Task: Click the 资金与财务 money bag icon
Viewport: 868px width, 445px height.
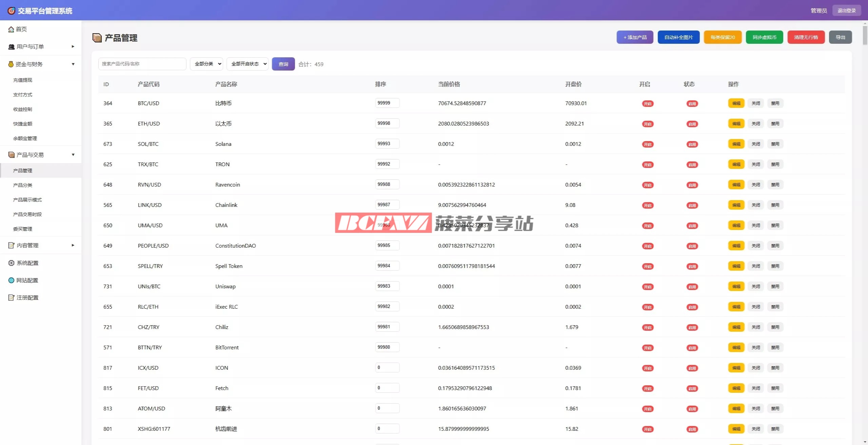Action: point(11,64)
